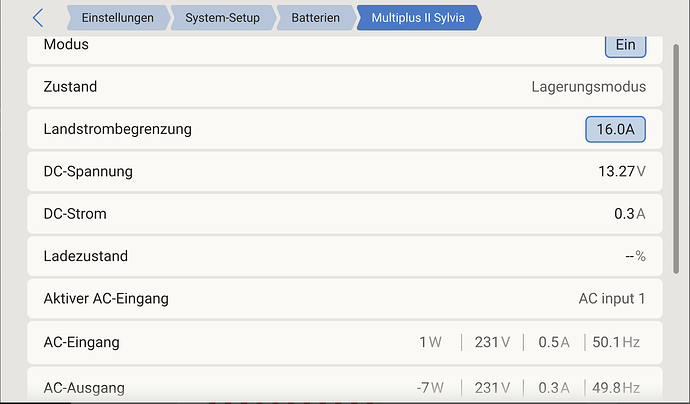Click the 50.1 Hz frequency value
This screenshot has height=404, width=690.
pyautogui.click(x=616, y=342)
